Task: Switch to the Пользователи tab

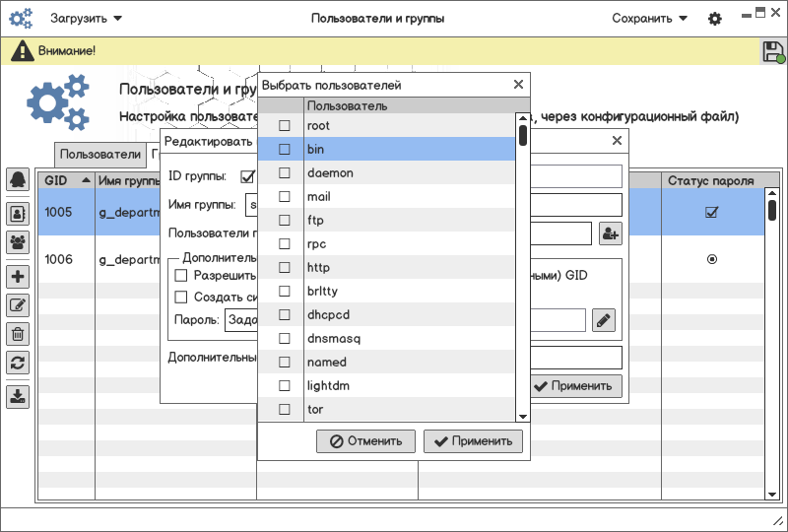Action: 100,155
